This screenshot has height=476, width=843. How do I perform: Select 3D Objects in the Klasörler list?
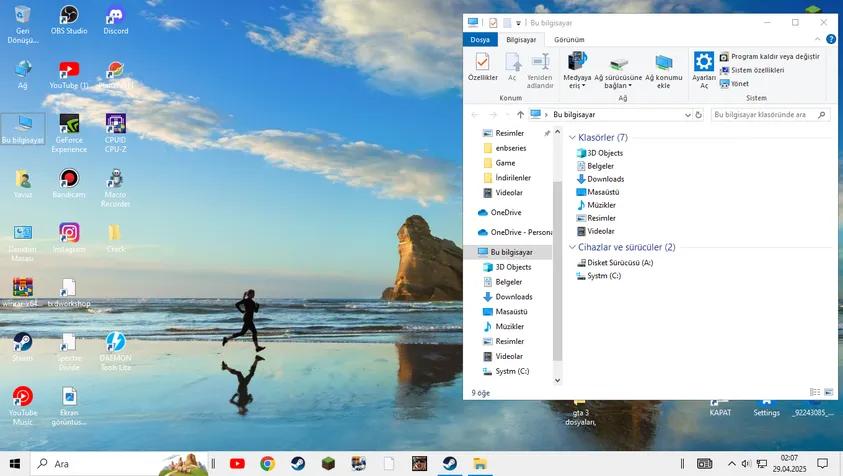pyautogui.click(x=599, y=153)
